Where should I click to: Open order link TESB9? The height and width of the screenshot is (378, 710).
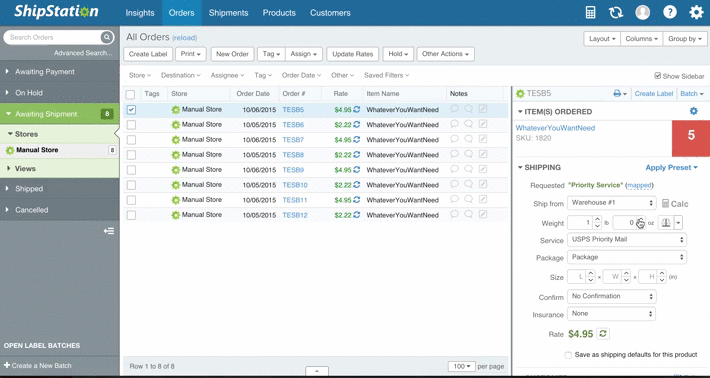tap(293, 170)
